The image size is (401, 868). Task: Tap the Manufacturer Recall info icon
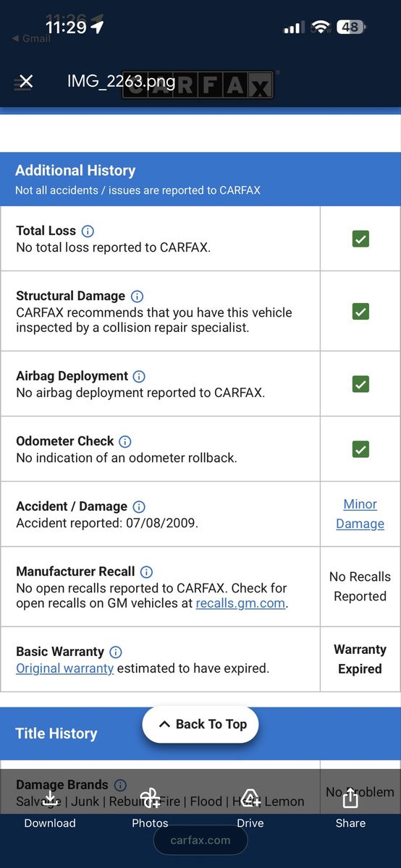click(146, 572)
